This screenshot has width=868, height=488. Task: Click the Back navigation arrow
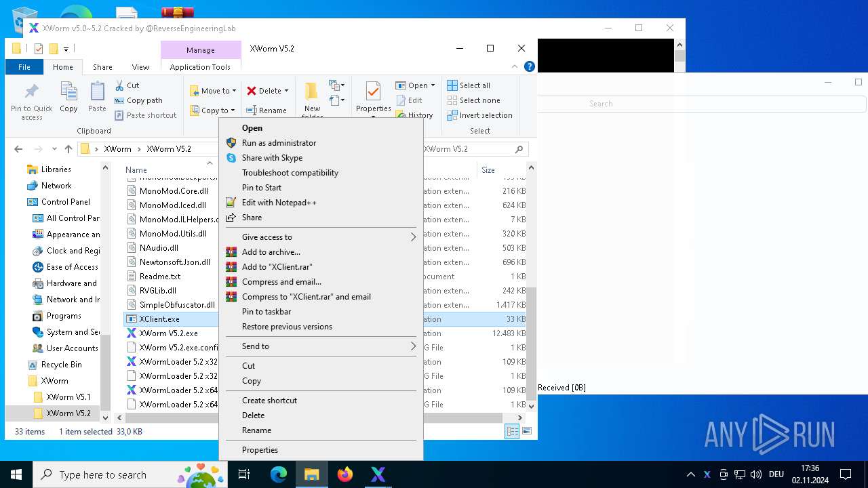(x=18, y=149)
